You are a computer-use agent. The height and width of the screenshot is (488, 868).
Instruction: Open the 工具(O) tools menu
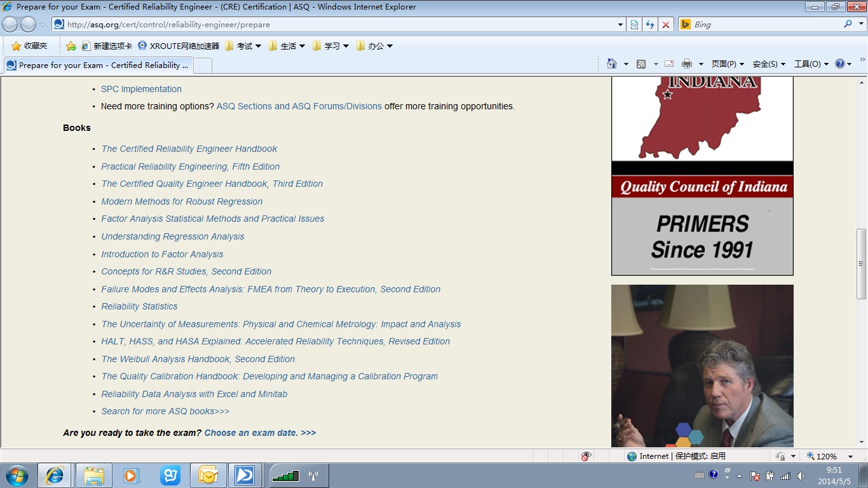point(811,64)
